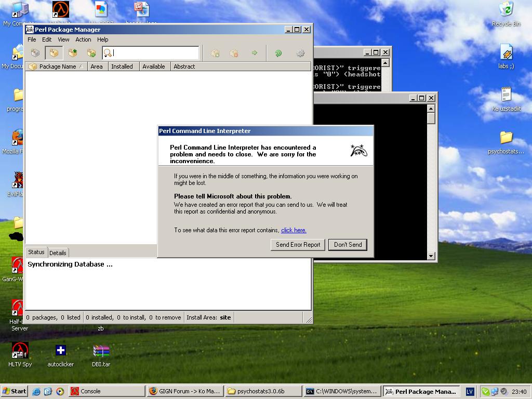532x399 pixels.
Task: Show all packages with the first toolbar box icon
Action: (35, 53)
